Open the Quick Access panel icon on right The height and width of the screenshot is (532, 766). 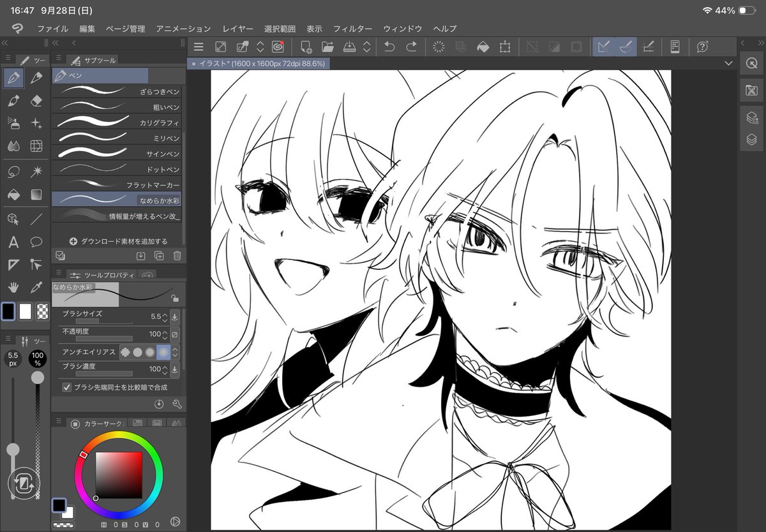click(752, 64)
